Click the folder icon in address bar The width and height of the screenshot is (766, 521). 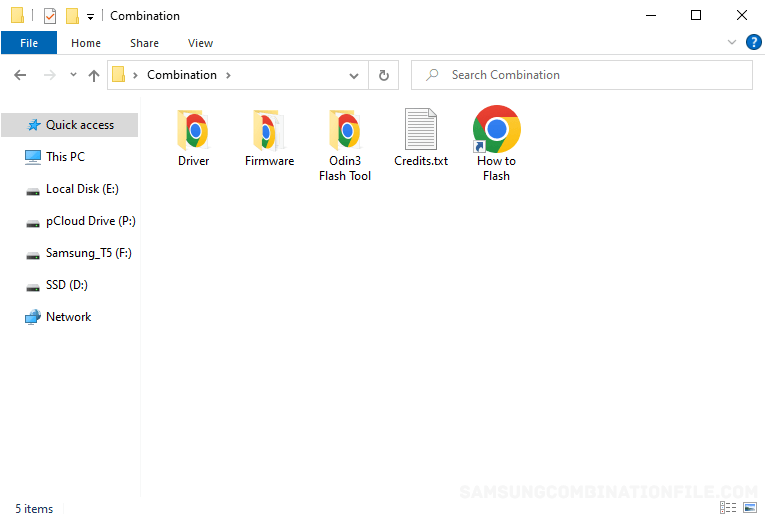click(x=119, y=75)
